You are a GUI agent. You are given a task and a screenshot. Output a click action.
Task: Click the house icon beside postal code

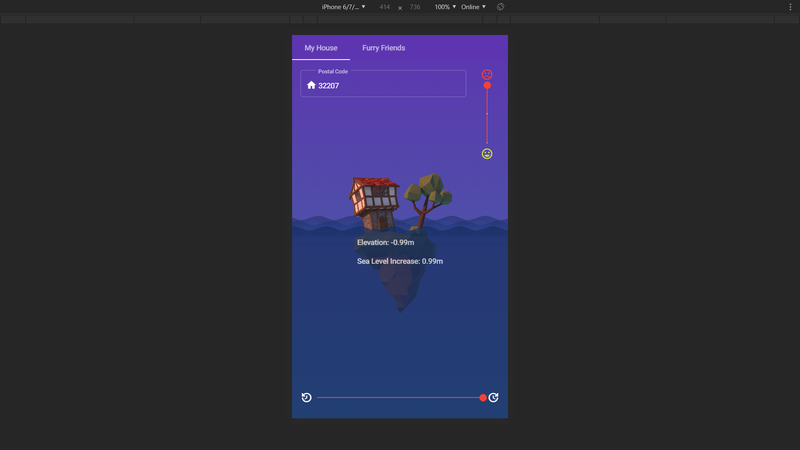pyautogui.click(x=311, y=86)
